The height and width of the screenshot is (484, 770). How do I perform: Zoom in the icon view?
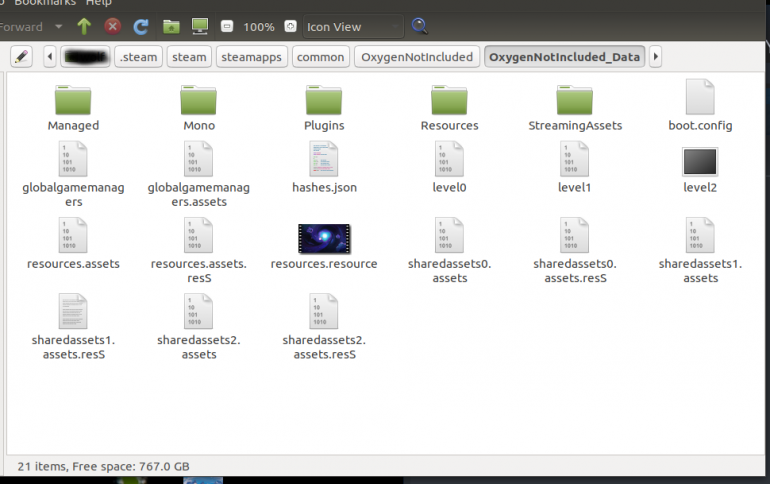290,27
